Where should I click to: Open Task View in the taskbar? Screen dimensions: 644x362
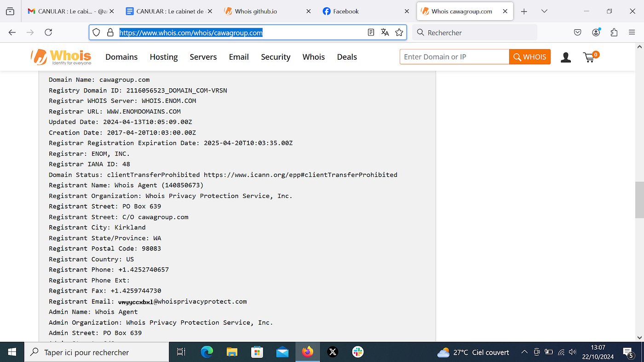[181, 352]
